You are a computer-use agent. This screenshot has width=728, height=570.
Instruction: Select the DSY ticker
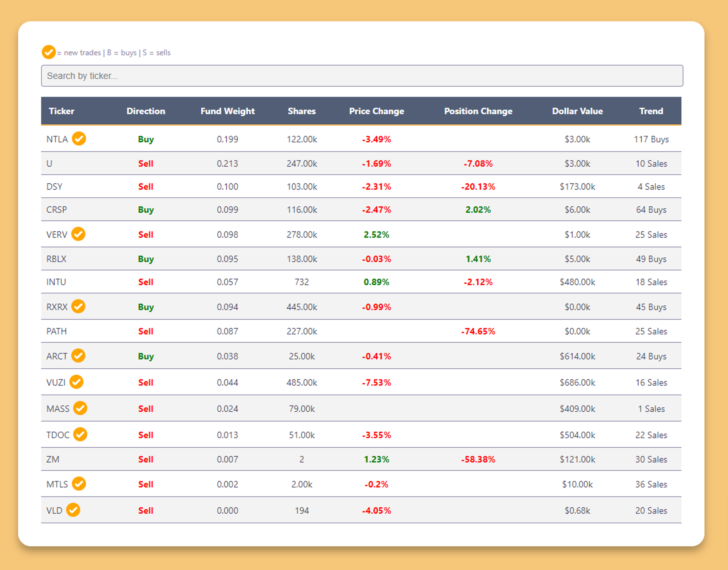click(54, 187)
